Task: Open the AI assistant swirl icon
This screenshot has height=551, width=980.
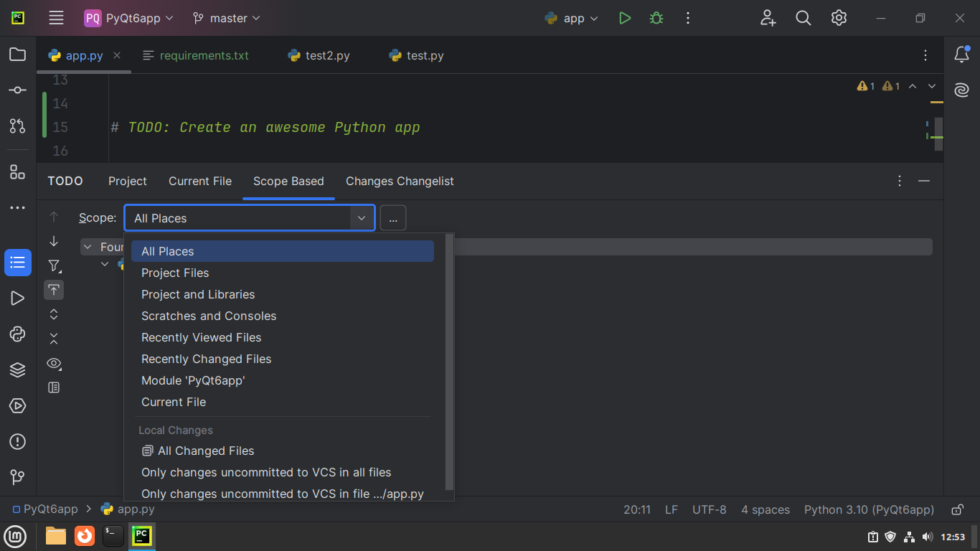Action: click(961, 90)
